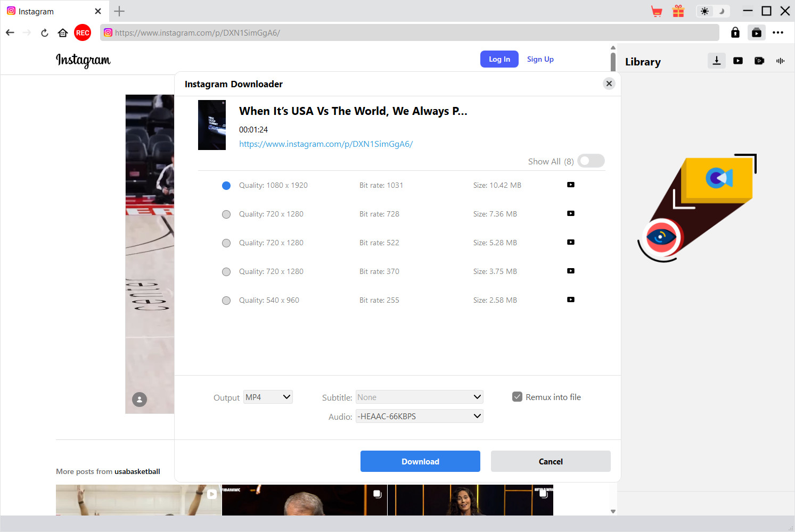Select quality with bit rate 522

226,243
